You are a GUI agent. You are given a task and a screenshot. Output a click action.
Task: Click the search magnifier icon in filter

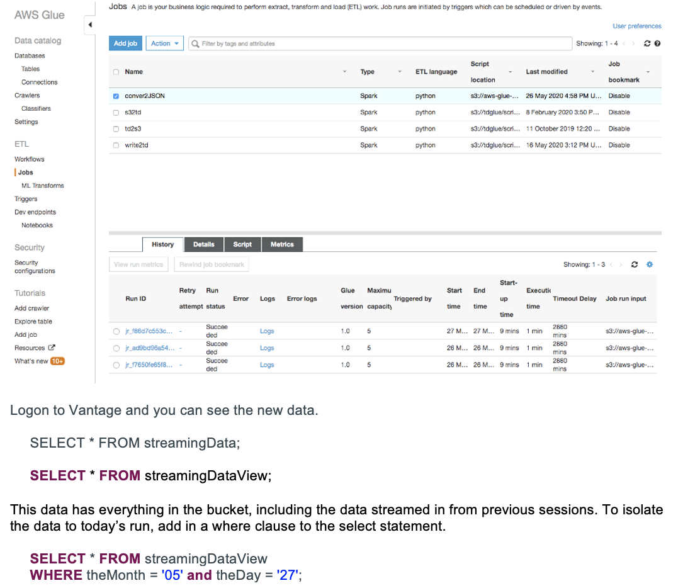point(195,43)
